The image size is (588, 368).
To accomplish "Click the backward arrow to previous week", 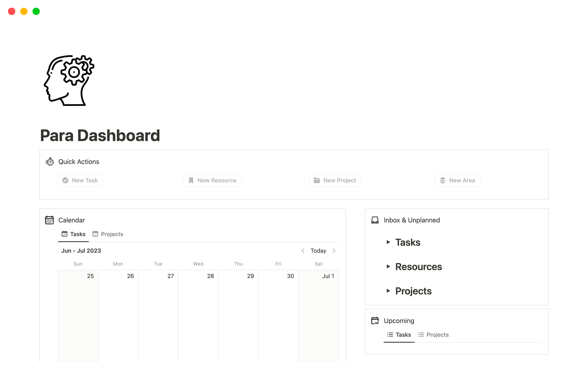I will pos(303,251).
